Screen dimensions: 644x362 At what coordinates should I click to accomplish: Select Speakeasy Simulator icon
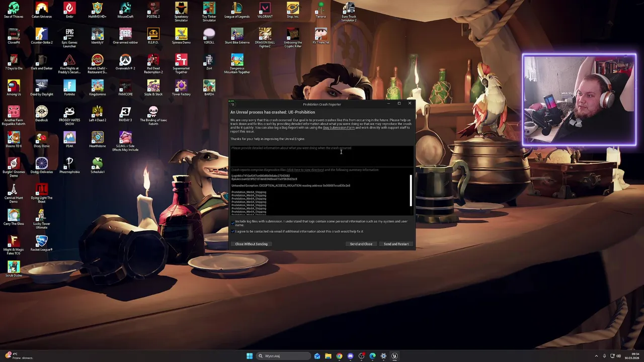[x=181, y=12]
